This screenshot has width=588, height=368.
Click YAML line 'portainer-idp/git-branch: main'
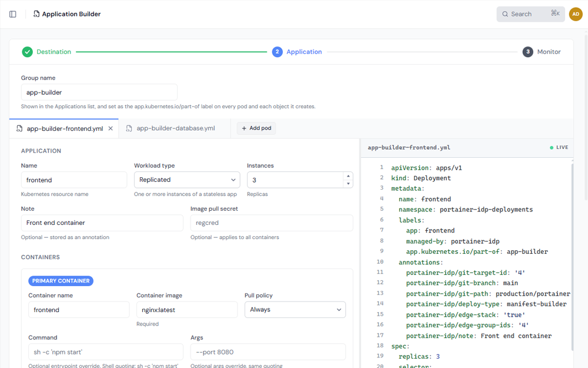(462, 283)
